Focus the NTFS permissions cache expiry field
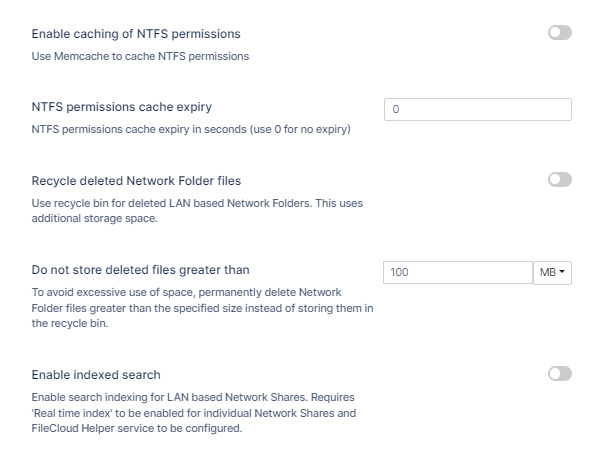 [477, 109]
